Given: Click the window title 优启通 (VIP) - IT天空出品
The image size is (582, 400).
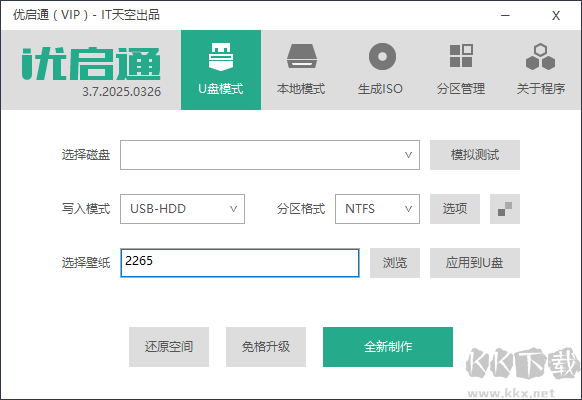Looking at the screenshot, I should [x=86, y=15].
